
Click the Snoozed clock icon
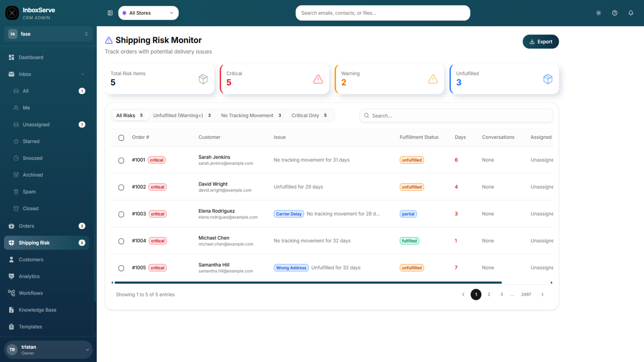coord(16,158)
